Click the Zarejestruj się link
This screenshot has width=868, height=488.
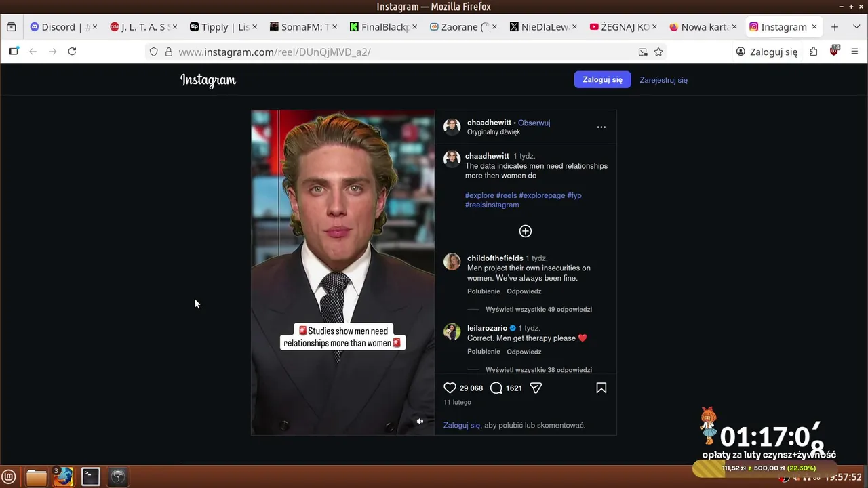(663, 80)
